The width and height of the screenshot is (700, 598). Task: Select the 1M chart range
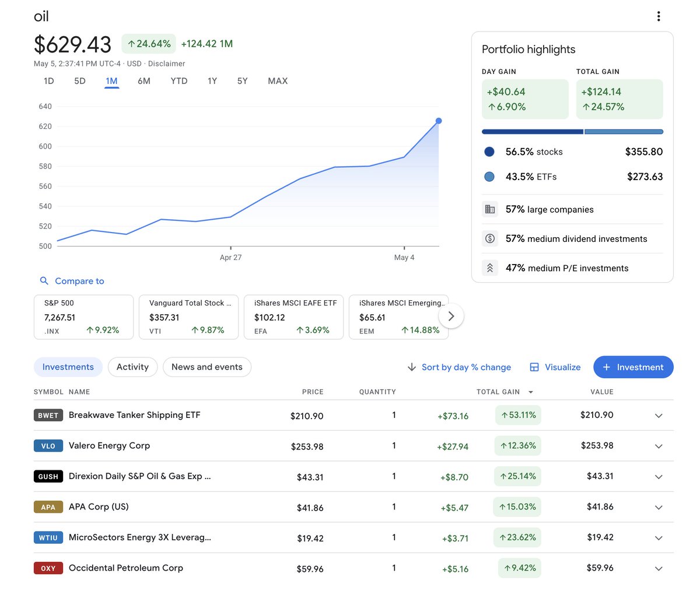click(111, 81)
